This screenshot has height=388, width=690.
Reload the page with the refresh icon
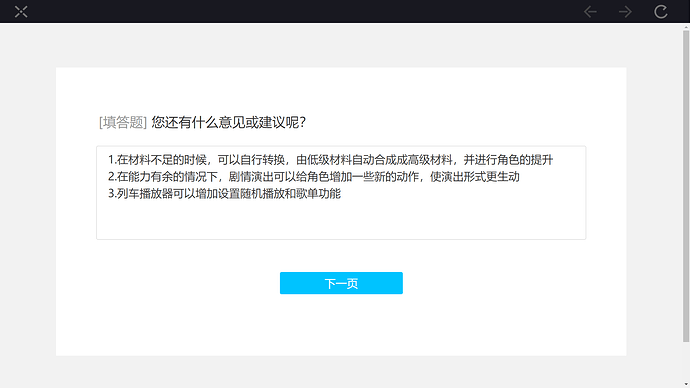coord(661,11)
